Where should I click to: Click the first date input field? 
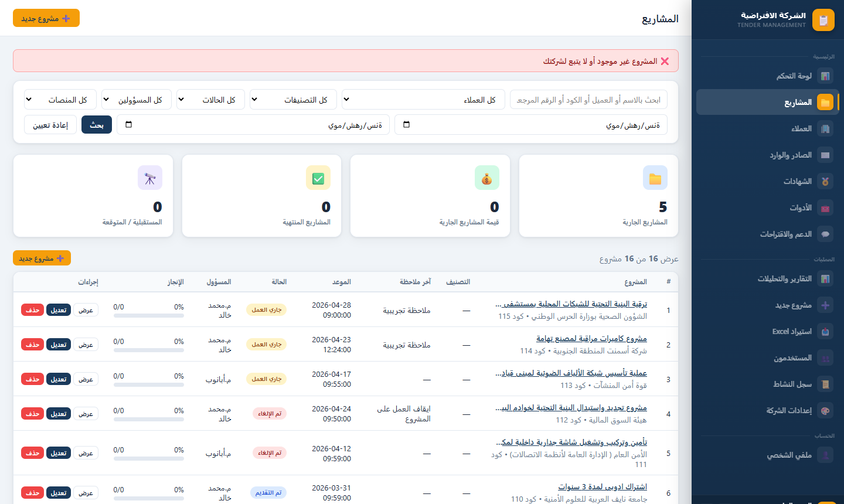tap(531, 125)
